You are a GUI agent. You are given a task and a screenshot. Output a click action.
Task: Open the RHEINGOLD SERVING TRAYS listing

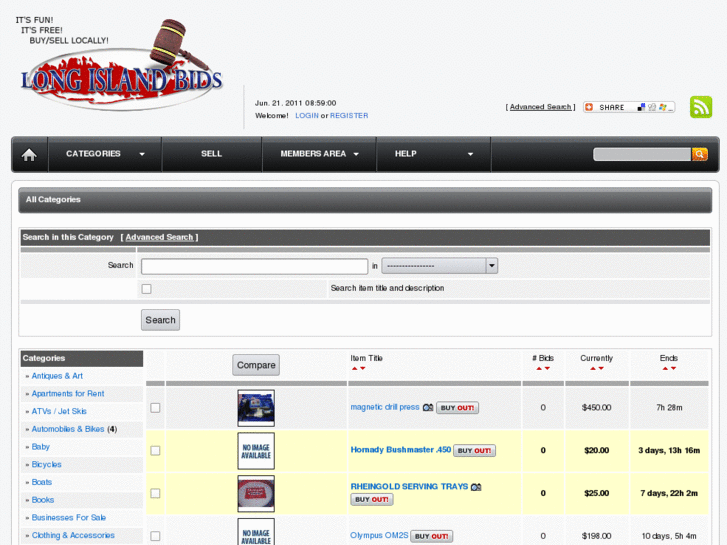click(409, 487)
